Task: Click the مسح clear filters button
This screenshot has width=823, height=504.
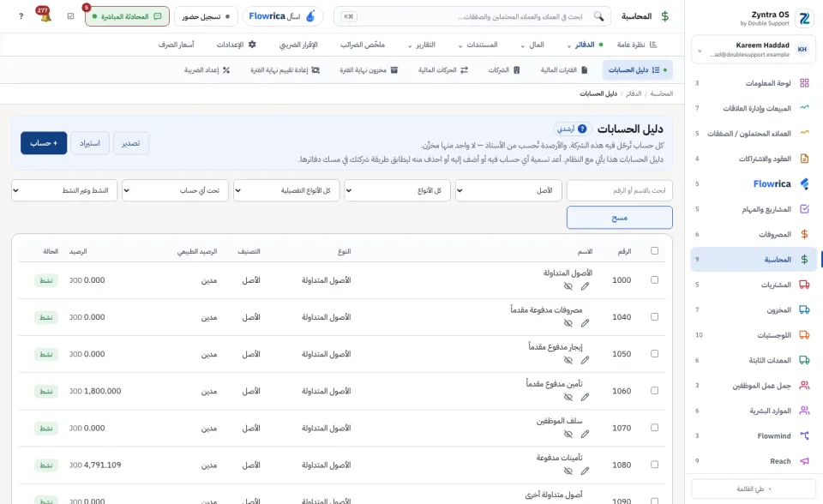Action: click(x=619, y=218)
